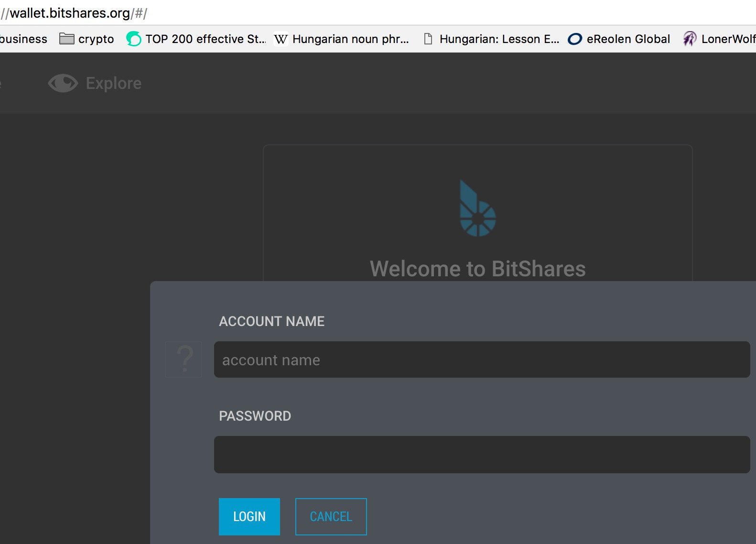
Task: Click the CANCEL button
Action: 331,517
